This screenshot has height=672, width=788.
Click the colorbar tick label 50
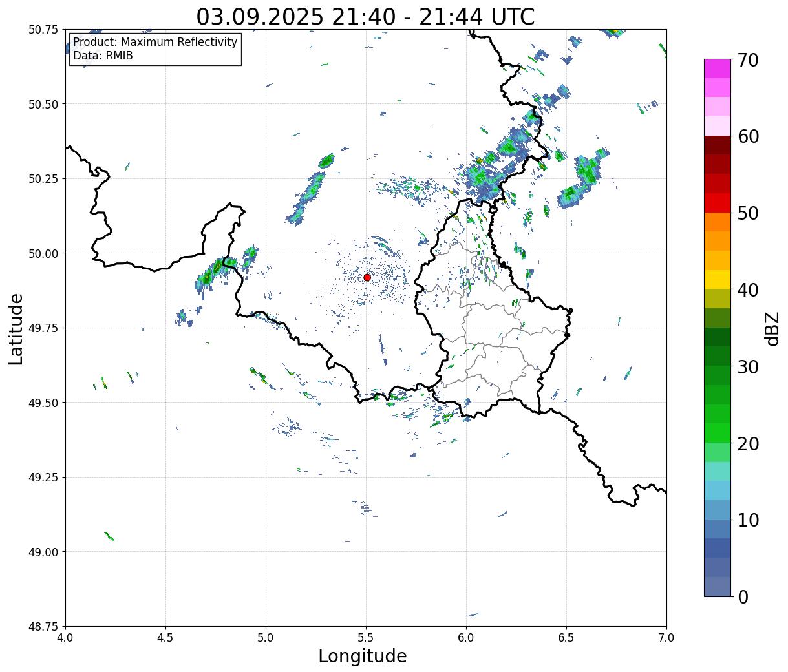tap(747, 213)
